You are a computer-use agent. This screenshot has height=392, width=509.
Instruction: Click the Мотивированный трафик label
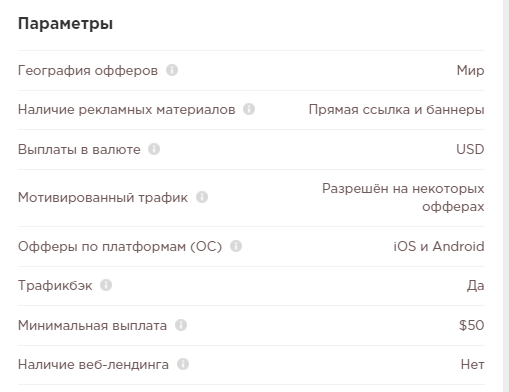[x=103, y=198]
